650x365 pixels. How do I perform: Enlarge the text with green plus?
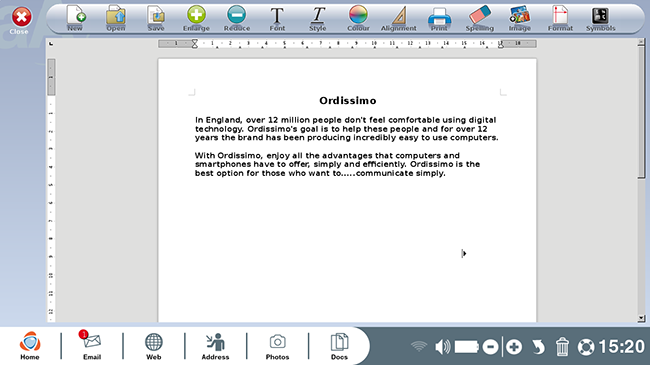coord(196,19)
